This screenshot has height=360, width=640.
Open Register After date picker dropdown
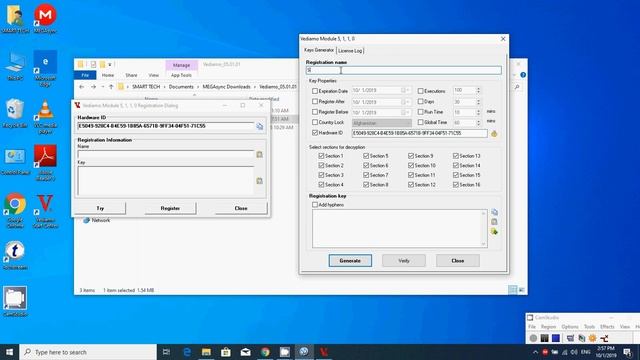405,102
